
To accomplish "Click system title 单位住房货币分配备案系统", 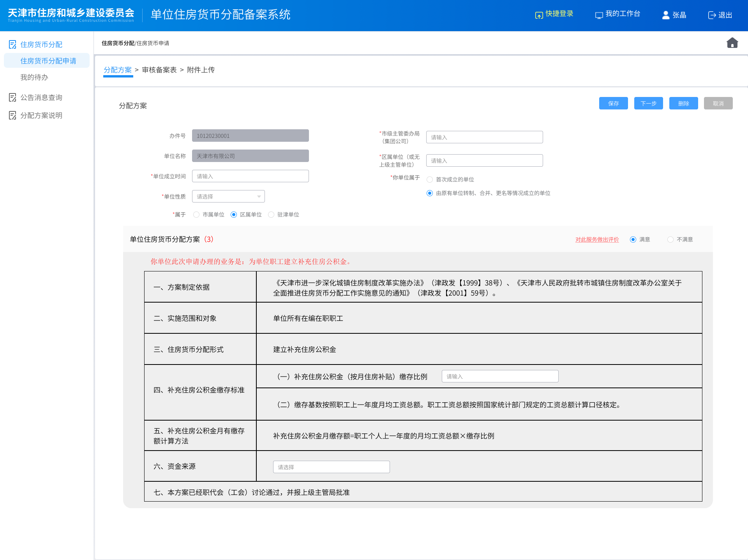I will coord(221,15).
